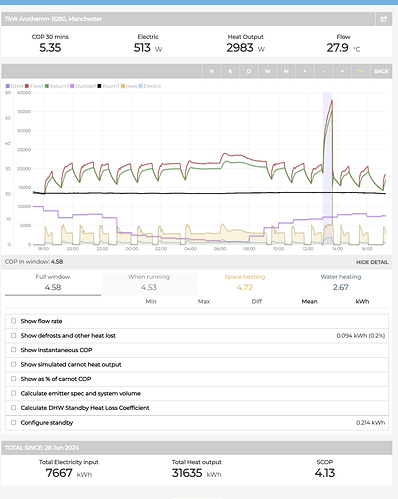Screen dimensions: 398x499
Task: Select the Space heating COP tab
Action: click(245, 283)
